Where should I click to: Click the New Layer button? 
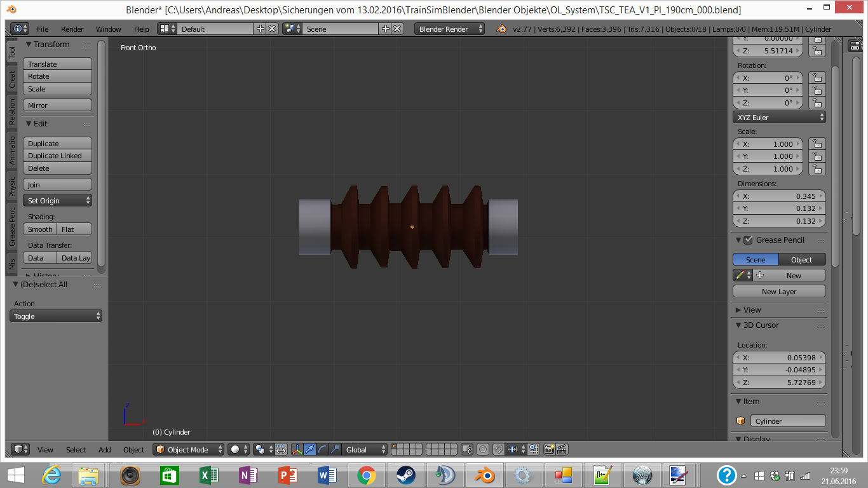click(x=779, y=292)
